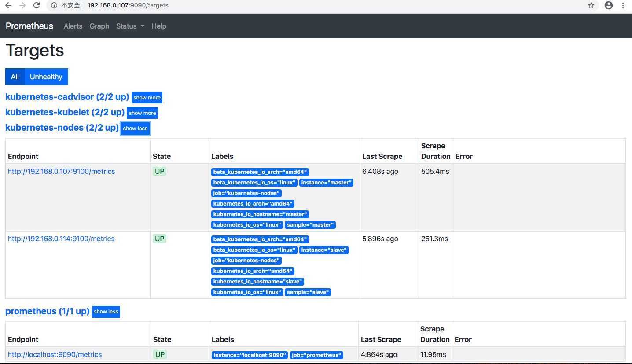Go to the Graph page
Viewport: 632px width, 364px height.
(99, 26)
